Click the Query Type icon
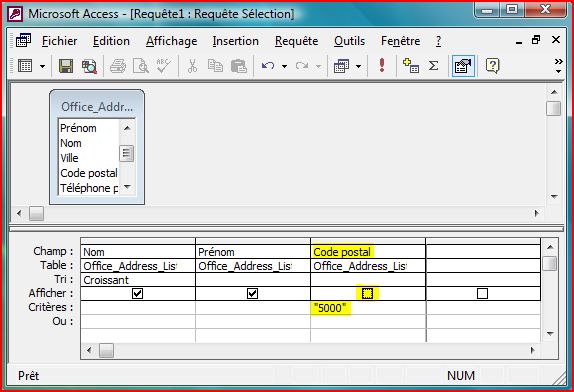Screen dimensions: 574x392 pyautogui.click(x=341, y=66)
